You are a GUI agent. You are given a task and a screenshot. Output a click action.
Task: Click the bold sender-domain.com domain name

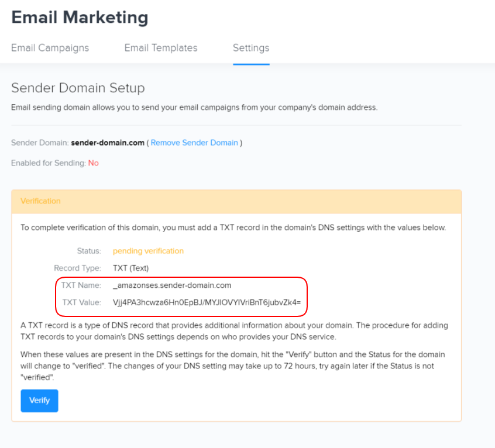pos(108,143)
